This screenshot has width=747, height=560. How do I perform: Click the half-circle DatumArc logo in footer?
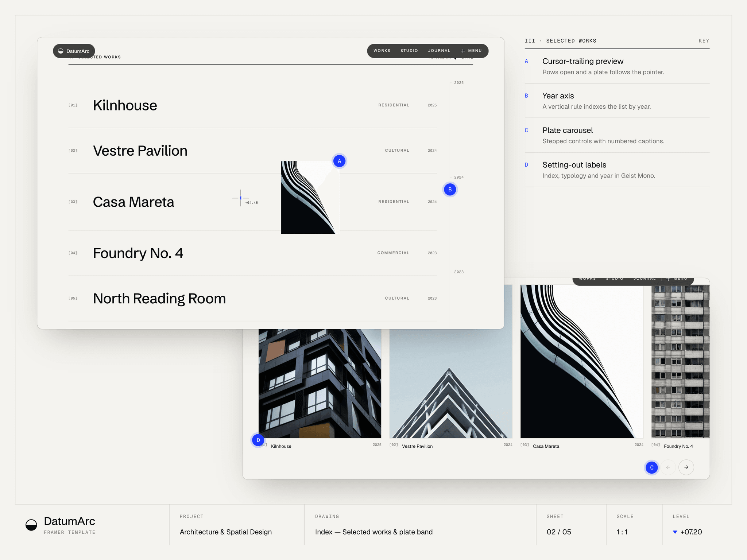pos(31,525)
